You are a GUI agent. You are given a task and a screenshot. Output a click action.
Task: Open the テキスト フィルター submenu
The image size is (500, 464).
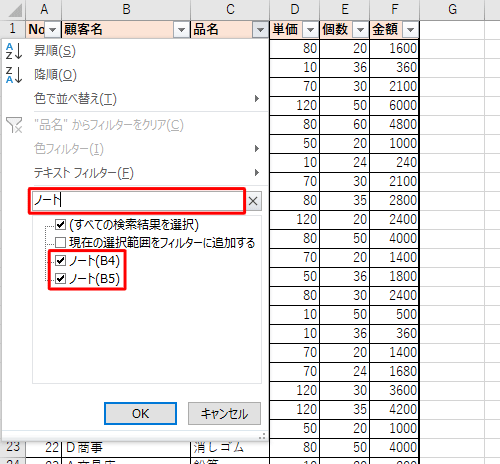point(147,173)
